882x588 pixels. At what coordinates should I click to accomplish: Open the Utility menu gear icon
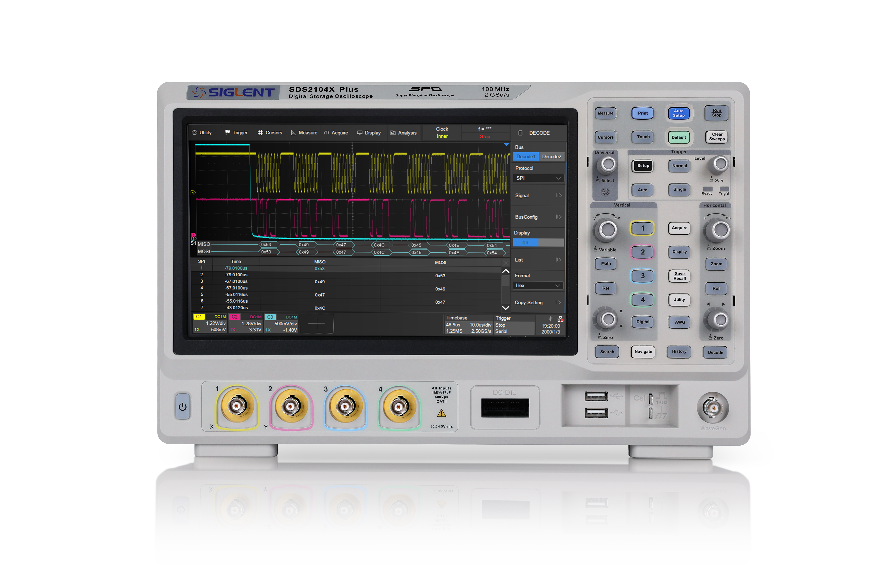[195, 132]
